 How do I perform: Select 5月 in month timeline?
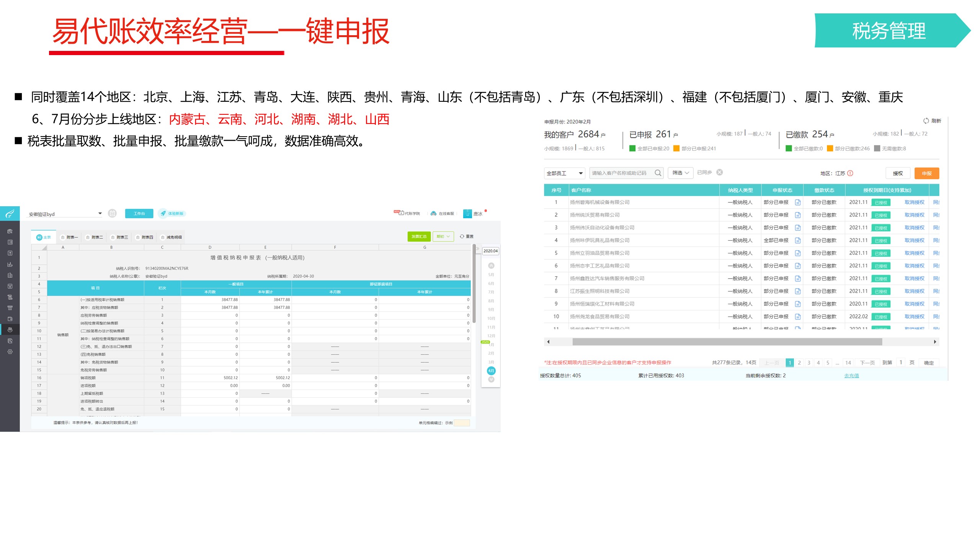click(491, 275)
